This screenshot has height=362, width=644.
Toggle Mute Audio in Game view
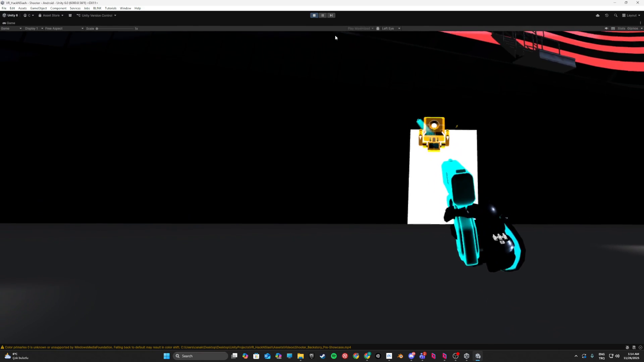[606, 28]
